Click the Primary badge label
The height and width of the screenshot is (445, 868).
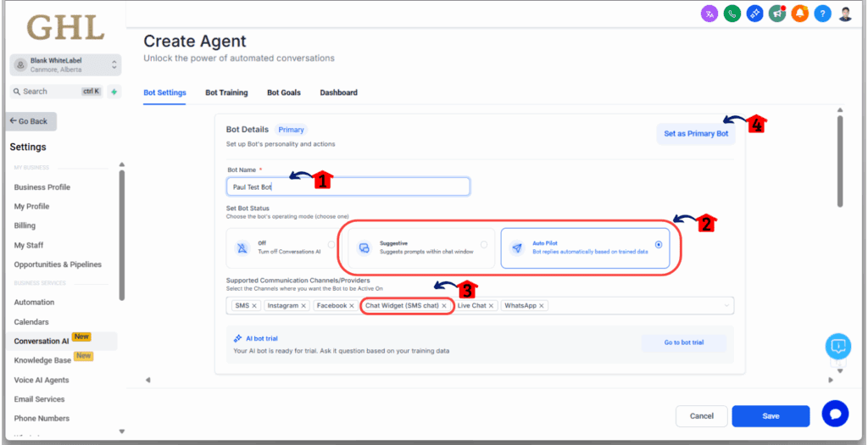(292, 130)
